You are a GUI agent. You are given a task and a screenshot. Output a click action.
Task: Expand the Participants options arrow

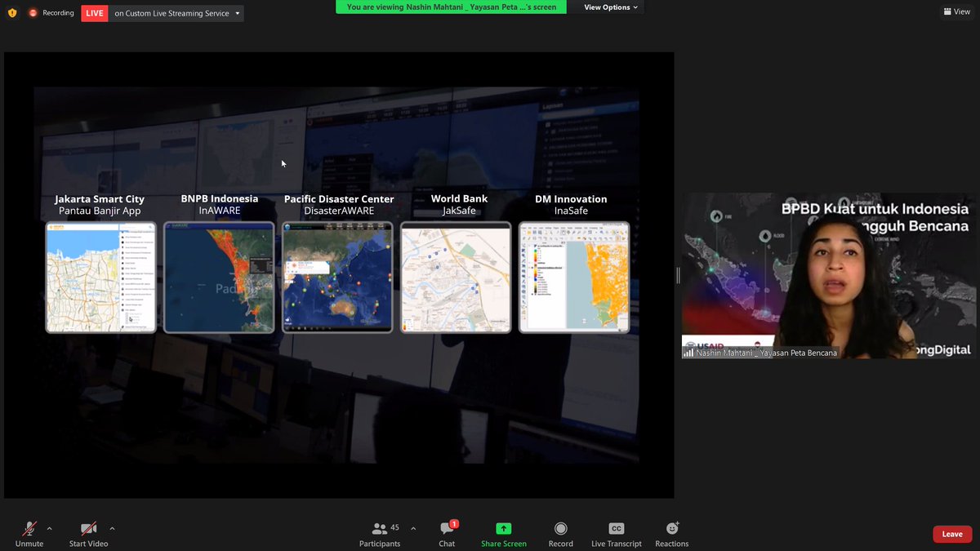pos(412,527)
